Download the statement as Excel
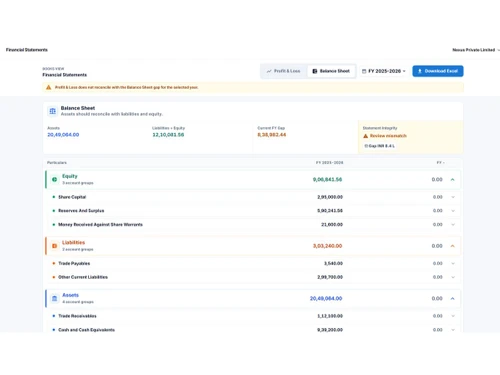This screenshot has height=375, width=500. pos(438,71)
